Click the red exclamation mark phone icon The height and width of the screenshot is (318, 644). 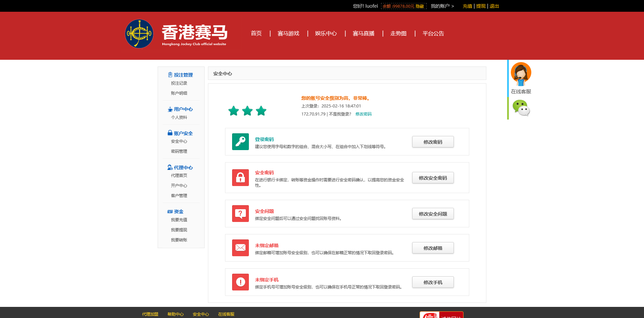click(240, 282)
